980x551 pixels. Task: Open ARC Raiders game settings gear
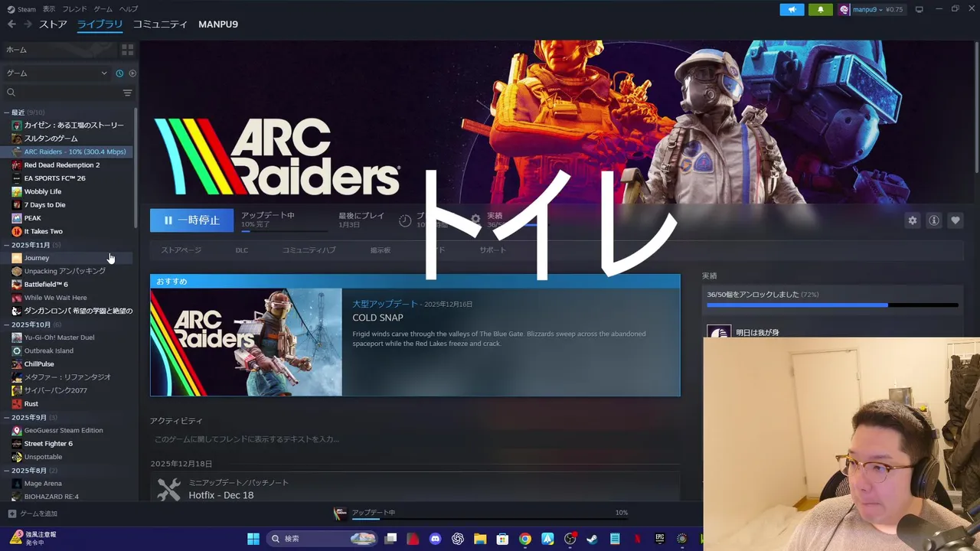(x=913, y=220)
